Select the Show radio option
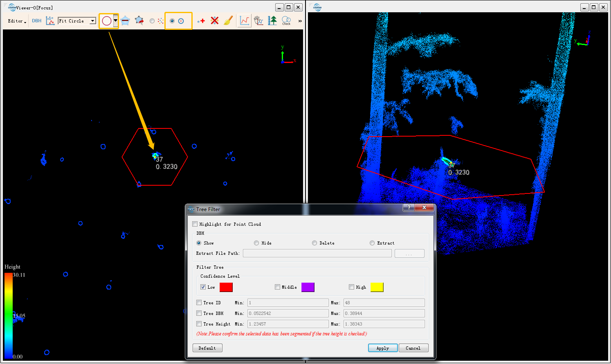Viewport: 611px width, 364px height. tap(199, 243)
